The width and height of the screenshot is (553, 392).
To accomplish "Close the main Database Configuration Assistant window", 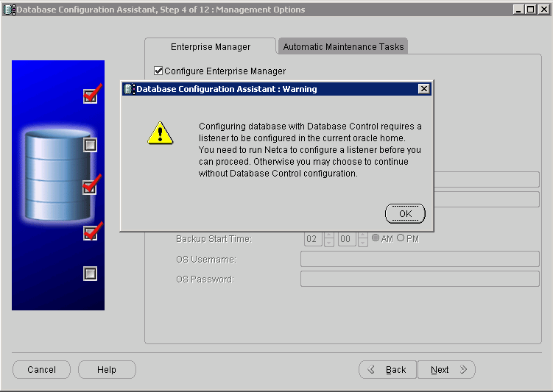I will click(544, 10).
